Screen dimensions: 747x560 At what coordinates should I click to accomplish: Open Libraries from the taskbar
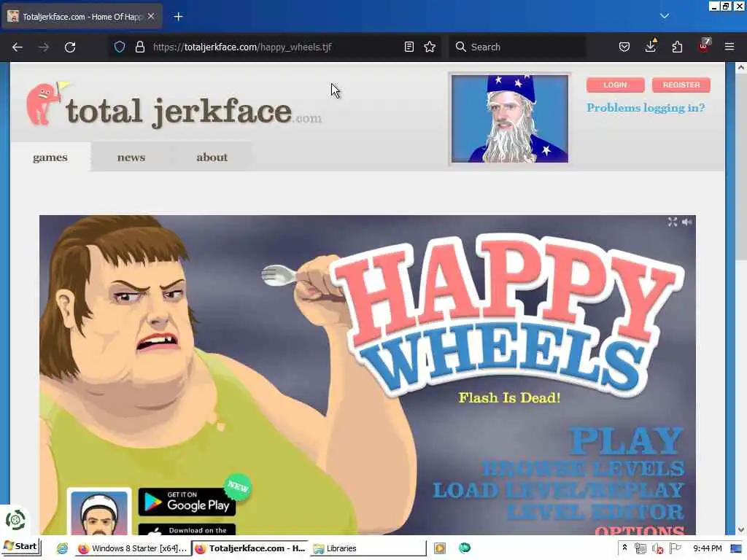pos(368,548)
